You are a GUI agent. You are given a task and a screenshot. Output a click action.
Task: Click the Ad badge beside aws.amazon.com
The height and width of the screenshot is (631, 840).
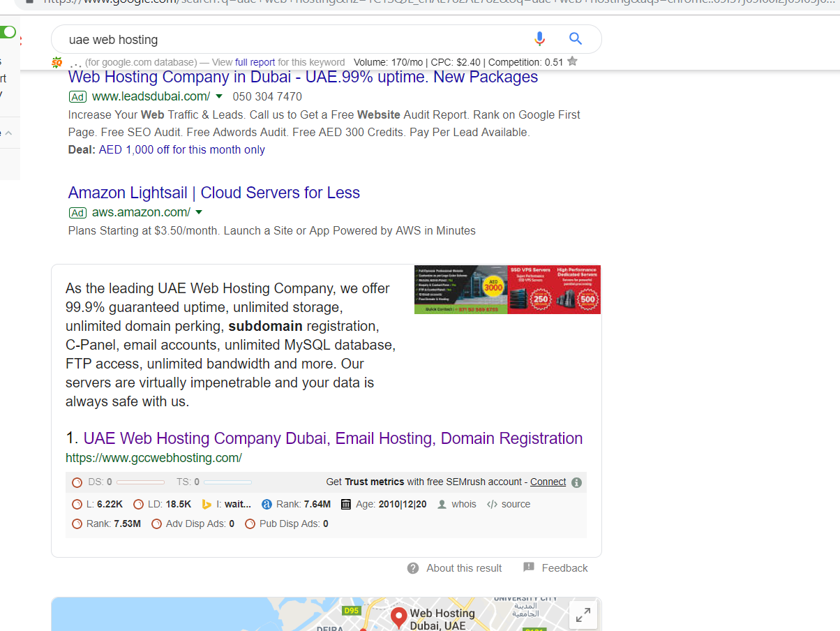pyautogui.click(x=77, y=212)
